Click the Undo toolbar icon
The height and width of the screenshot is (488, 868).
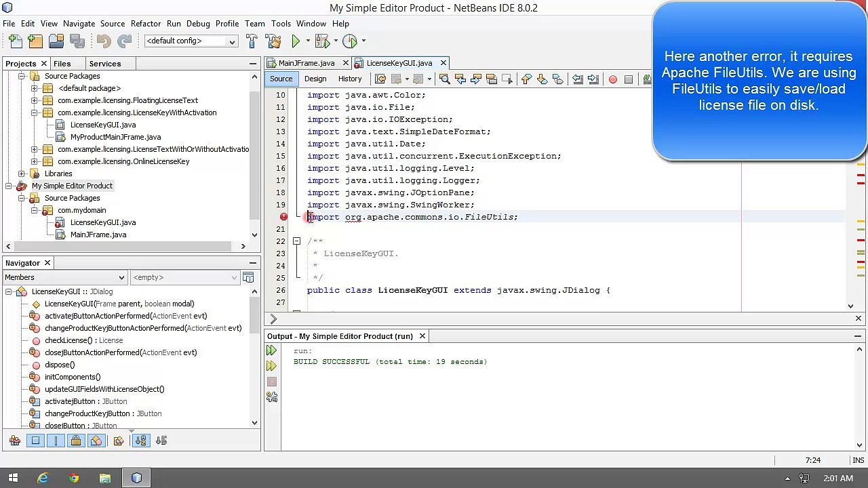point(103,41)
